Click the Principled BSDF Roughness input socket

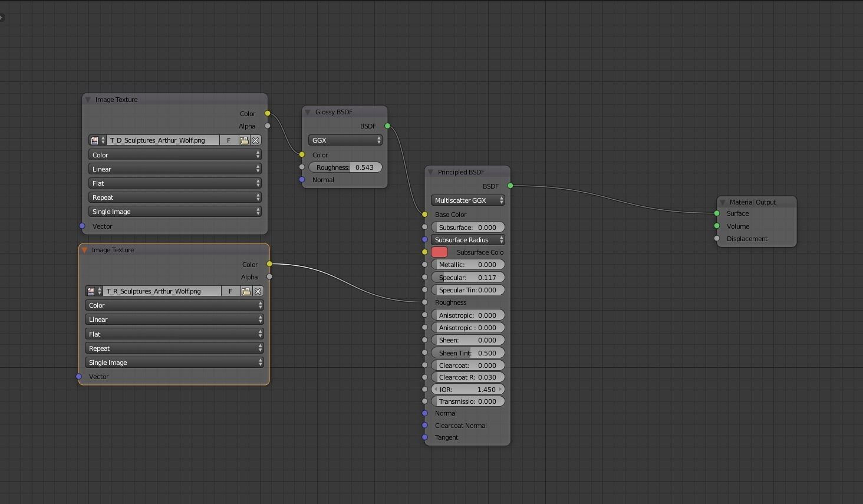[x=424, y=302]
